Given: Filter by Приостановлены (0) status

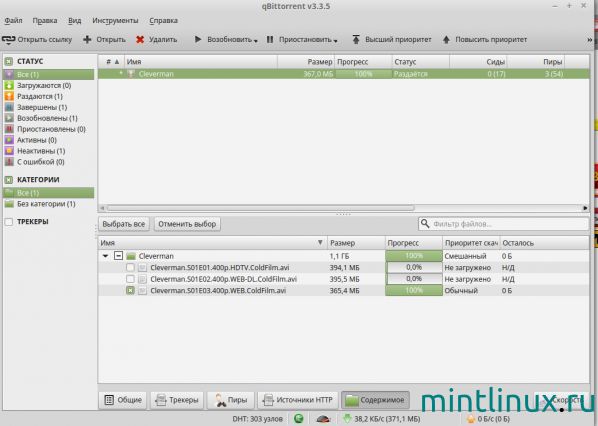Looking at the screenshot, I should pyautogui.click(x=48, y=129).
